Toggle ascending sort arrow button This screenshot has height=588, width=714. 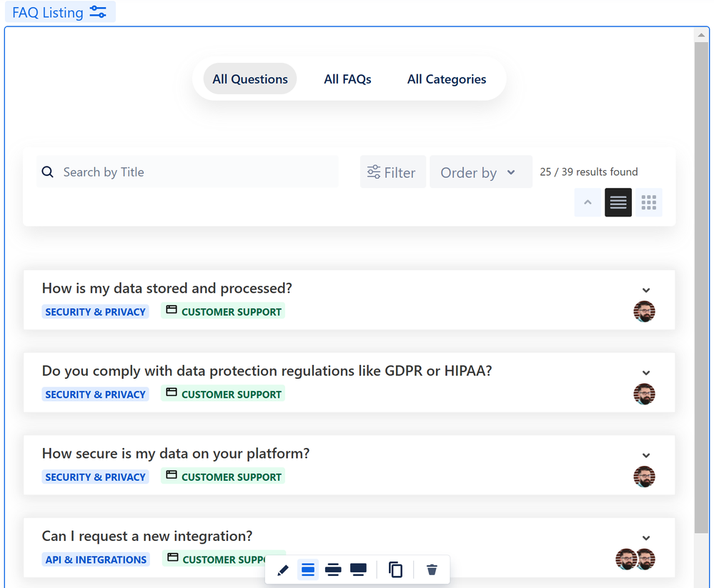coord(587,202)
